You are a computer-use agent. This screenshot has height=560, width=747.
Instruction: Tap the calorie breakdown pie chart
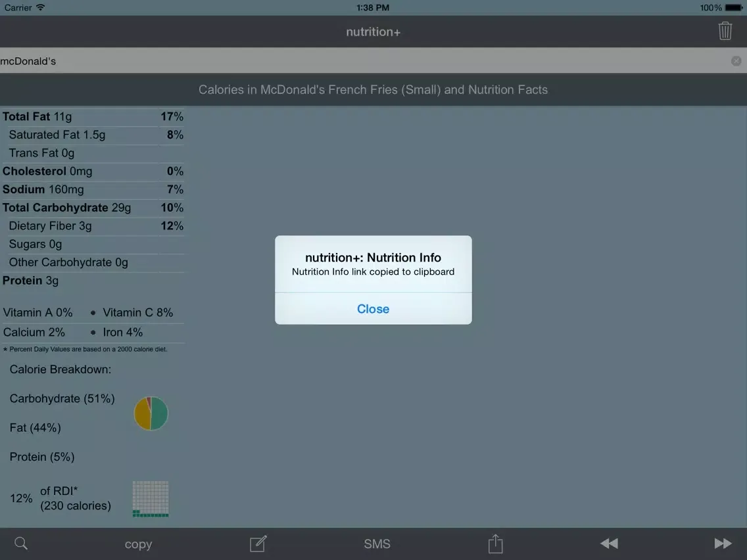click(151, 413)
